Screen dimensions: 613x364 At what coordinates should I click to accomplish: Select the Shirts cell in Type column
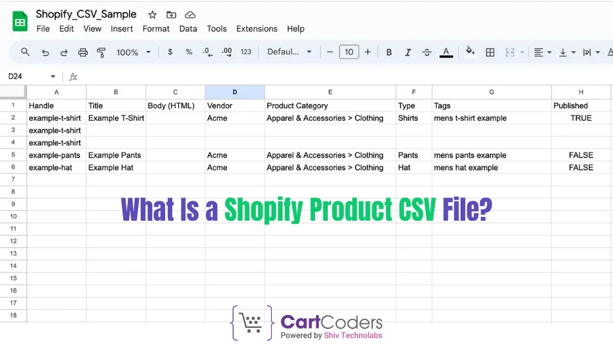(414, 118)
